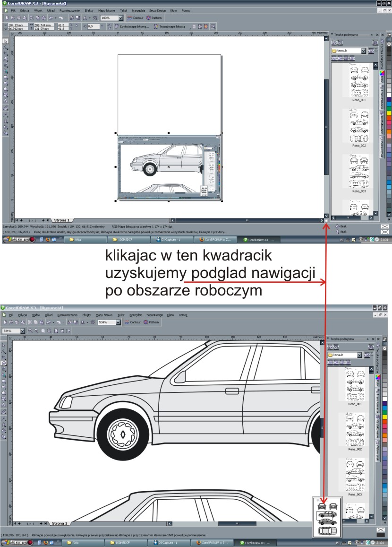Viewport: 392px width, 547px height.
Task: Open the Renault folder dropdown in upper window
Action: (363, 51)
